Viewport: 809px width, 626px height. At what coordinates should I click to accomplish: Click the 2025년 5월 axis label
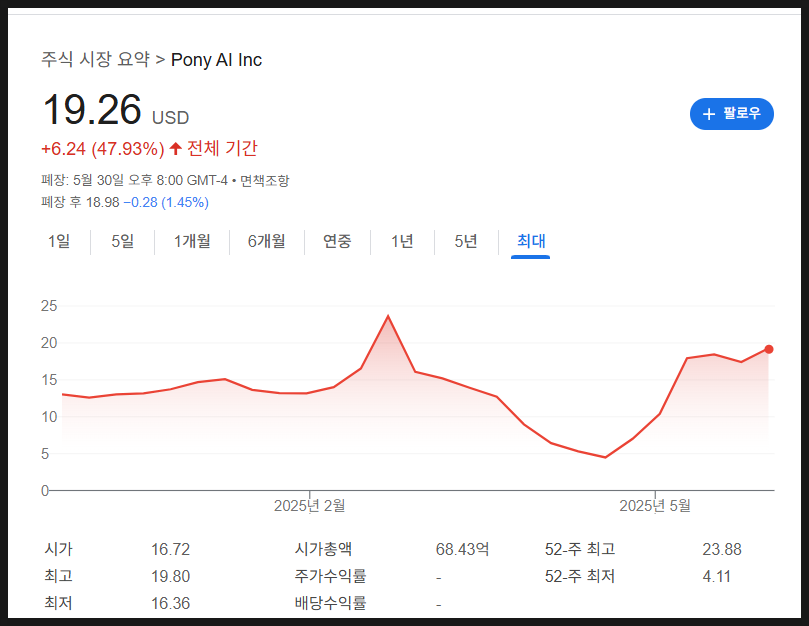point(655,506)
